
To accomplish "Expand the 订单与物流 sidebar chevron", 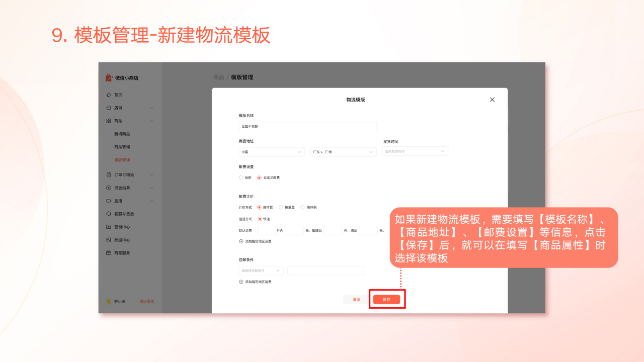I will pyautogui.click(x=151, y=175).
